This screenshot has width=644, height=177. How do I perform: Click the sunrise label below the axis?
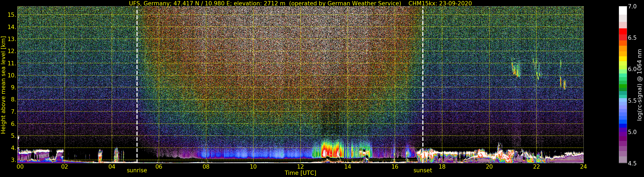pyautogui.click(x=137, y=171)
